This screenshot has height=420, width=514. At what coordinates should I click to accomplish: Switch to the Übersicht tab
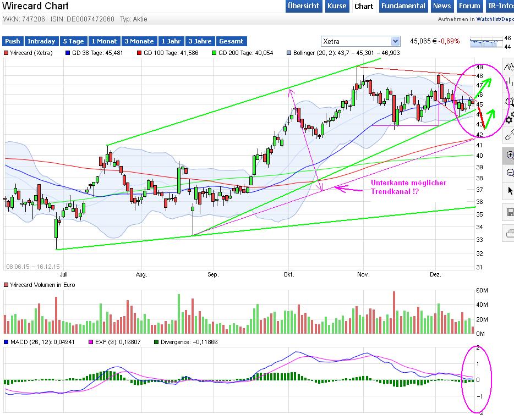pos(304,6)
